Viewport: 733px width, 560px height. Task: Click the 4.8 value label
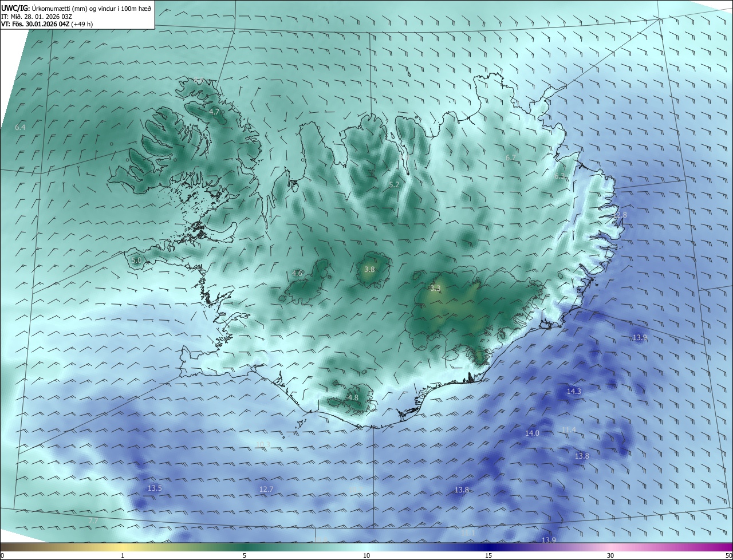(353, 398)
